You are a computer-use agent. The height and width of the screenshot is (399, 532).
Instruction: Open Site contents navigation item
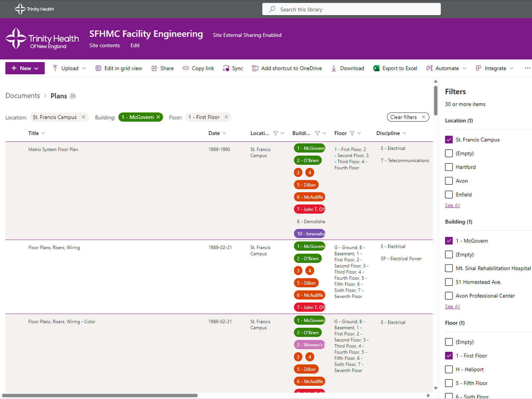coord(104,45)
